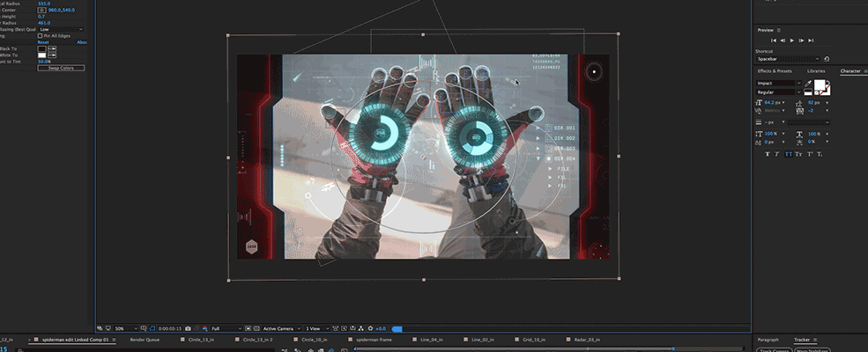
Task: Toggle the Subscript button
Action: tap(820, 154)
